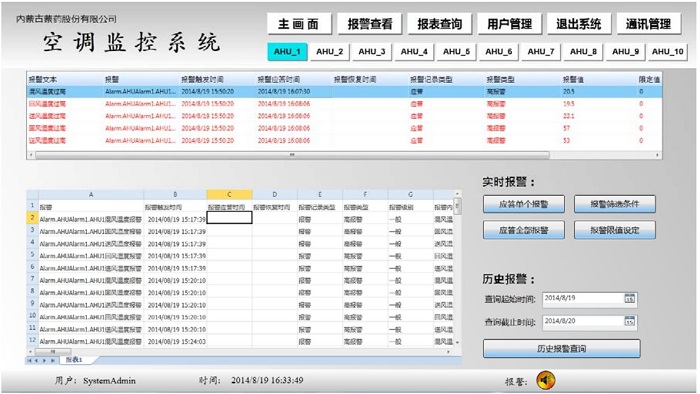The width and height of the screenshot is (700, 394).
Task: Run the 历史报警查询 query
Action: pyautogui.click(x=562, y=348)
